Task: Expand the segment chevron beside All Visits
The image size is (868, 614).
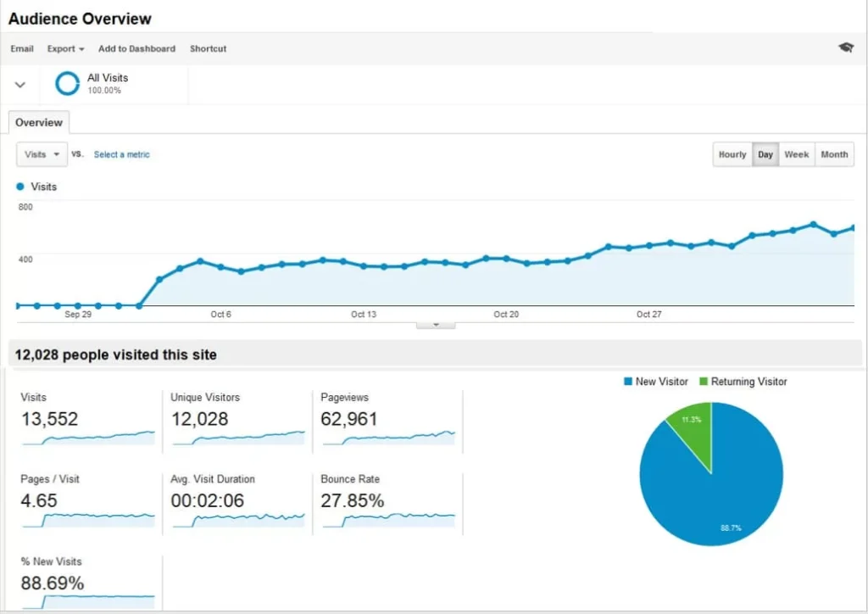Action: (x=20, y=85)
